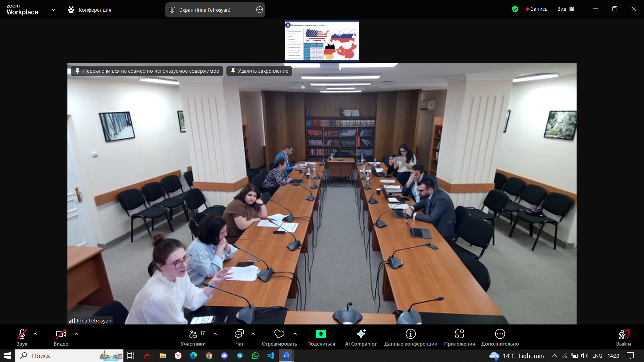644x362 pixels.
Task: Click Выйти to leave meeting
Action: 623,337
